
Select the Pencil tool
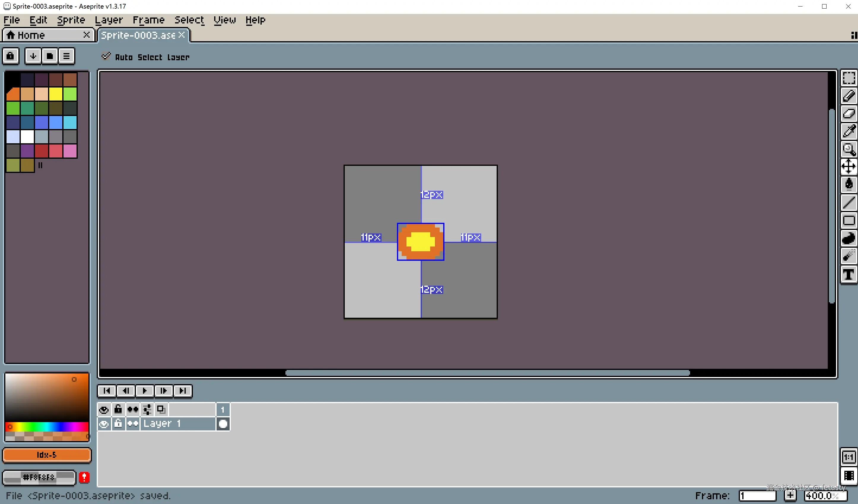(x=849, y=96)
